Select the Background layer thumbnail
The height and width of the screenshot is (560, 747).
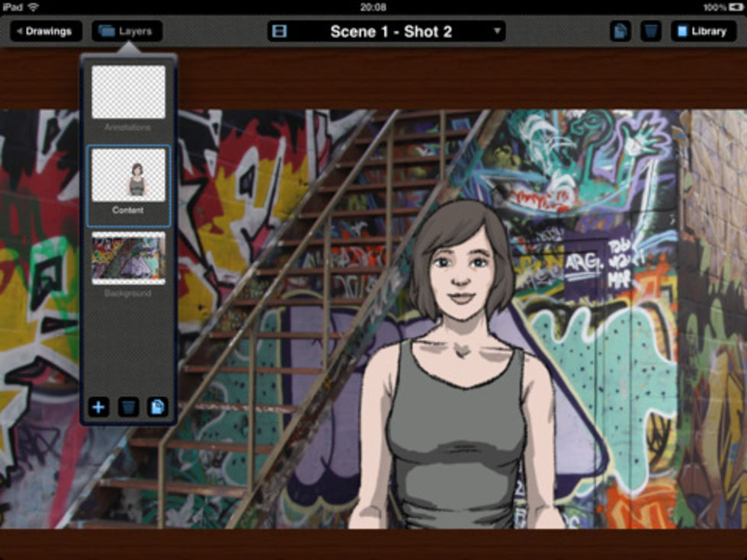(x=128, y=257)
